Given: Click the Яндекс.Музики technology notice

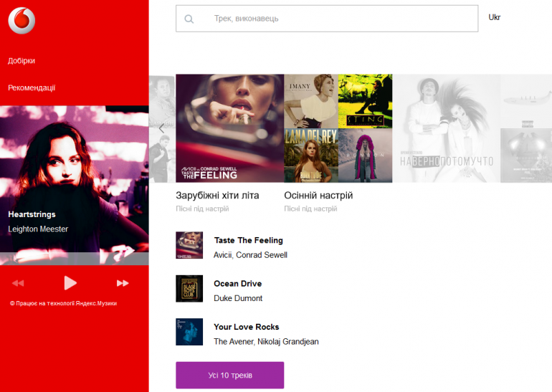Looking at the screenshot, I should (x=63, y=303).
